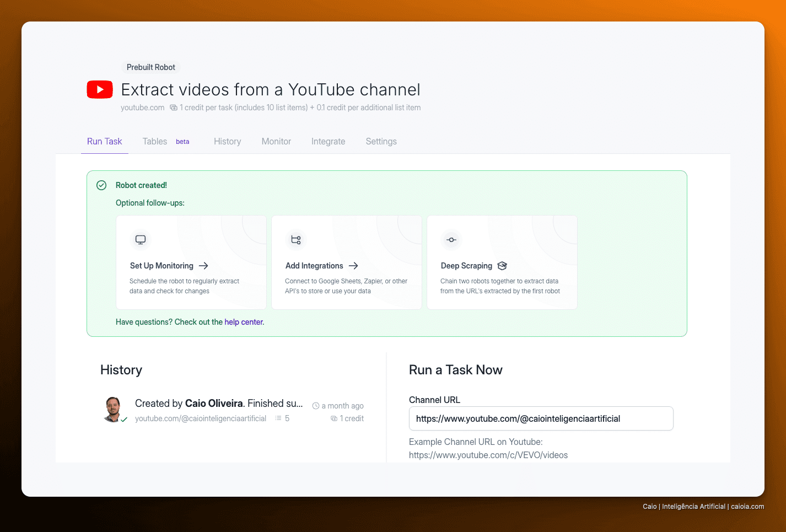Screen dimensions: 786x532
Task: Click the 'Run a Task Now' heading
Action: click(456, 370)
